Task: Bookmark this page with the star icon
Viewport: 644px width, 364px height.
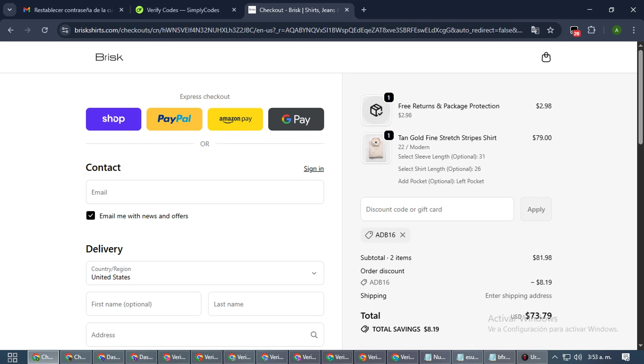Action: (550, 30)
